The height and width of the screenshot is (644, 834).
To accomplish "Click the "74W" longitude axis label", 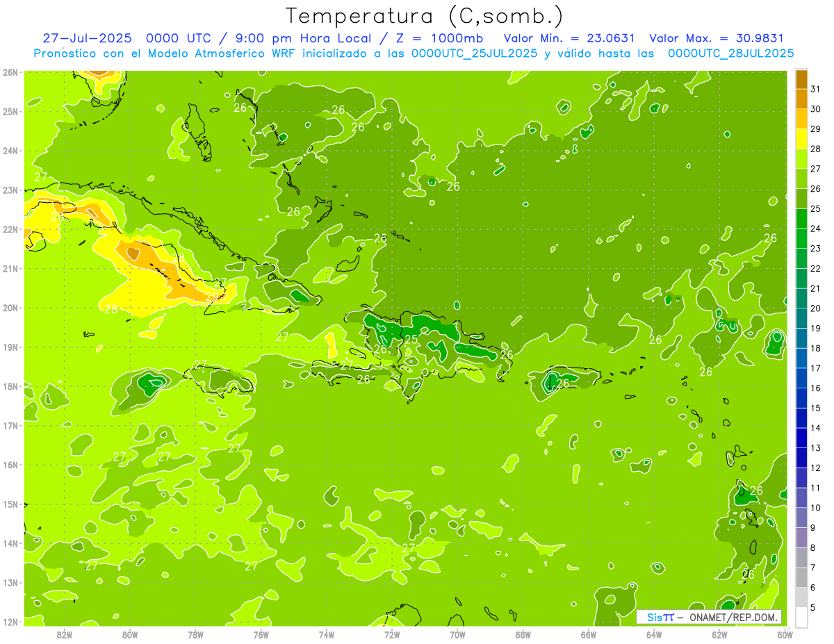I will tap(327, 634).
